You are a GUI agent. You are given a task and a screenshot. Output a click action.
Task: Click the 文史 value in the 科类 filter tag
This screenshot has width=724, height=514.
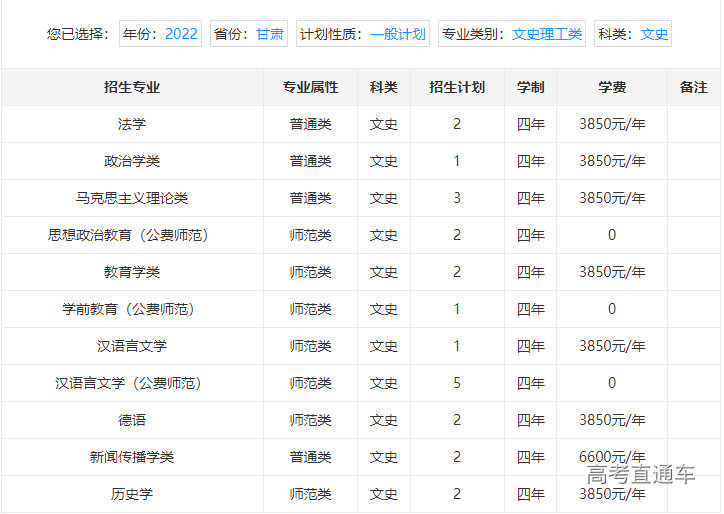tap(654, 34)
